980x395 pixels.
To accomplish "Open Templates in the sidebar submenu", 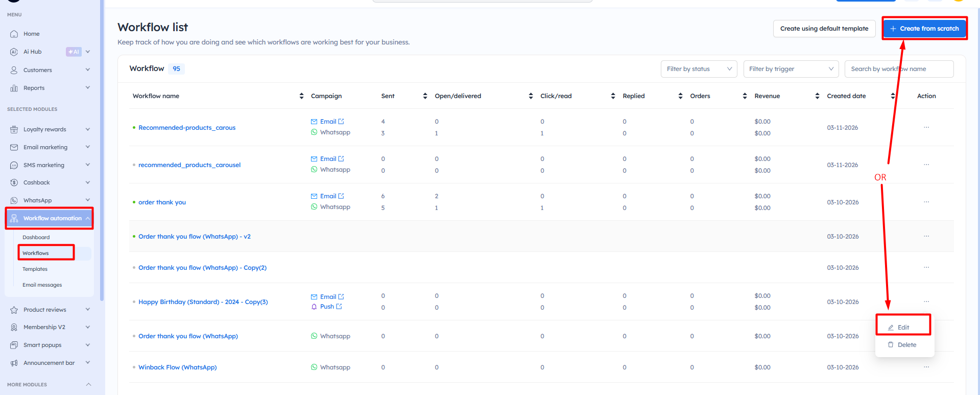I will tap(35, 269).
